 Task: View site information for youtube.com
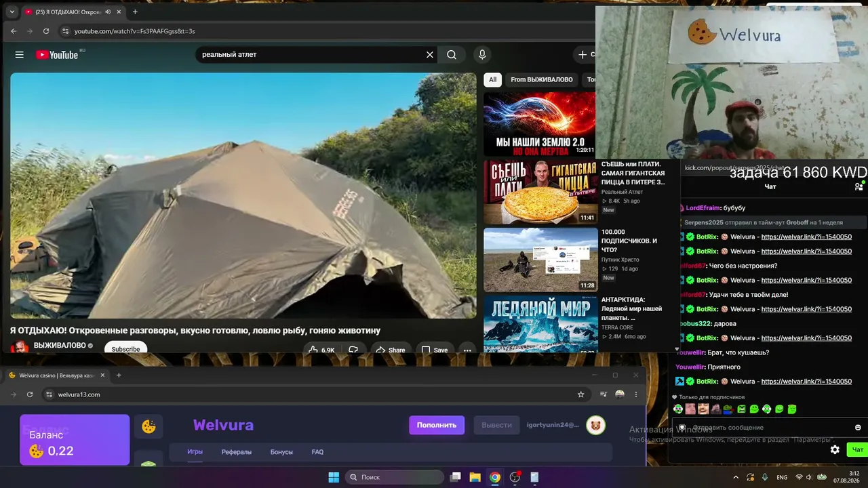click(65, 31)
